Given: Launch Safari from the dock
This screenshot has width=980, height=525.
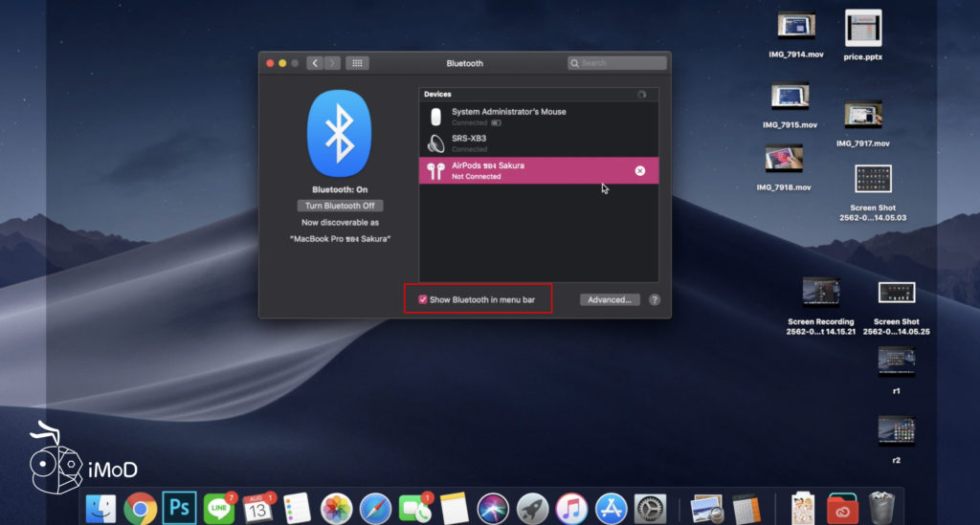Looking at the screenshot, I should pyautogui.click(x=375, y=509).
